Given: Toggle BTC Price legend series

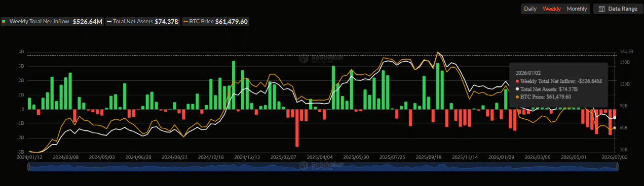Looking at the screenshot, I should pos(215,22).
